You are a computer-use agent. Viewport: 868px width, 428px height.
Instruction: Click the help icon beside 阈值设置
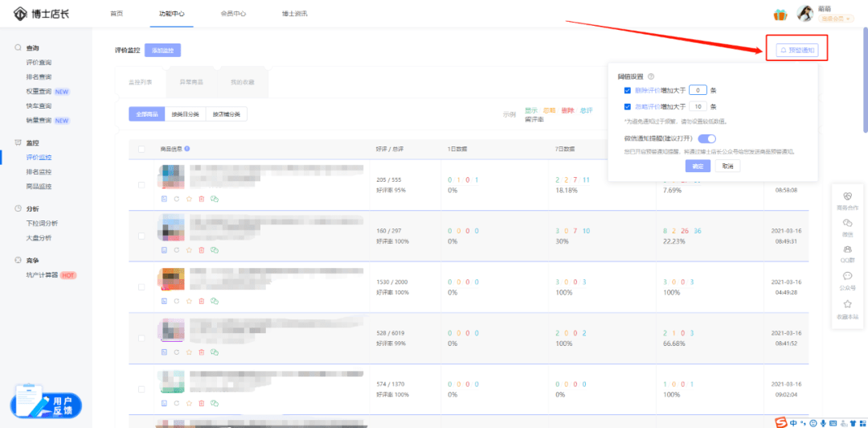click(x=650, y=76)
